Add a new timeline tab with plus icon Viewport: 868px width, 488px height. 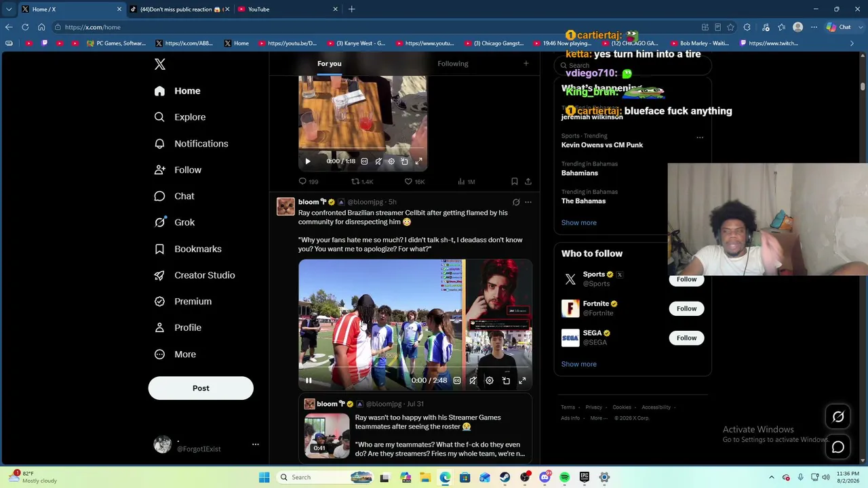[x=526, y=64]
